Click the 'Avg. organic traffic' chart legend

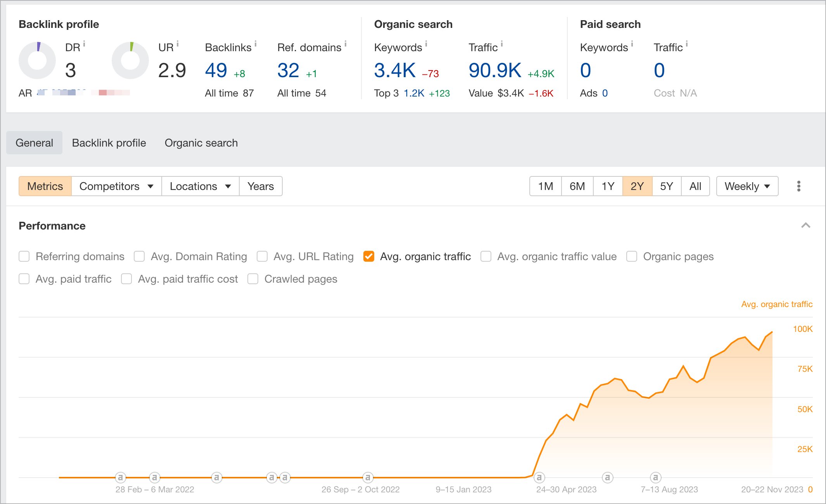tap(777, 304)
